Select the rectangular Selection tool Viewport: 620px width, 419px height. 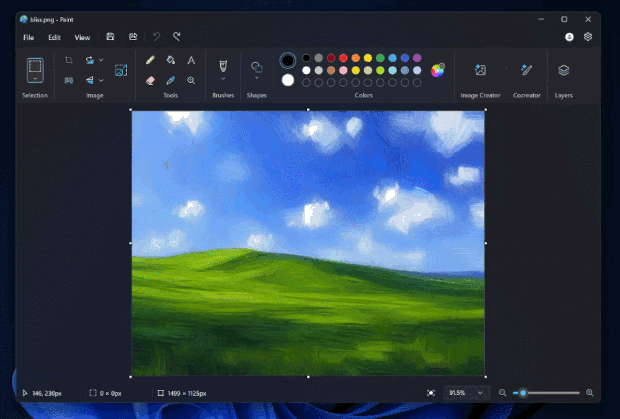tap(35, 67)
